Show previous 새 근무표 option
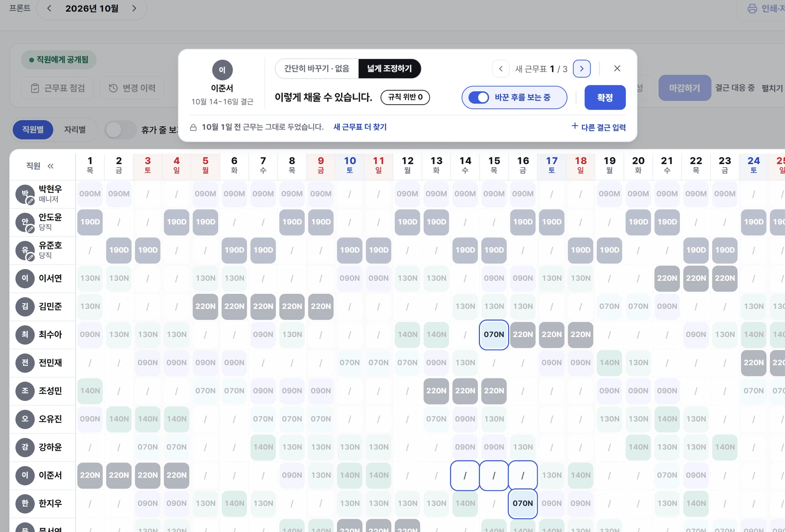Image resolution: width=785 pixels, height=532 pixels. click(500, 69)
